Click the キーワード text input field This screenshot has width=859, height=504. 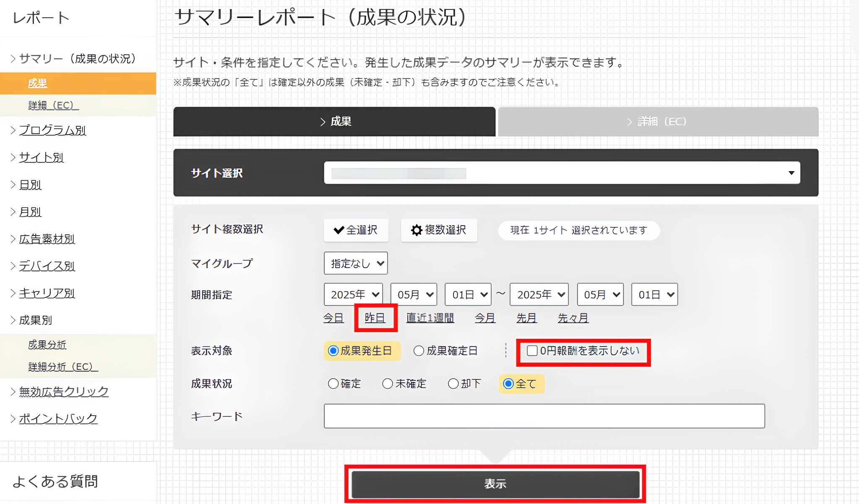pyautogui.click(x=544, y=416)
